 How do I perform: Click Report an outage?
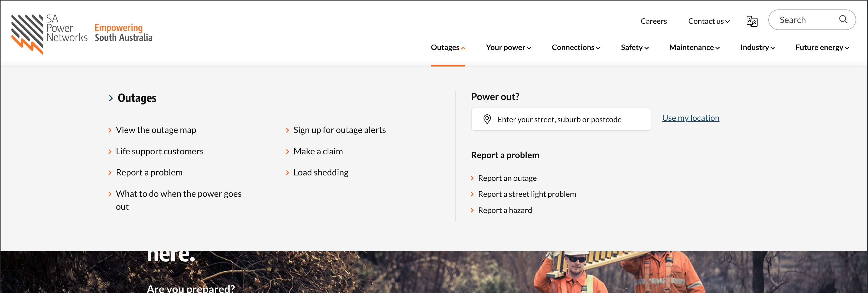[x=507, y=178]
